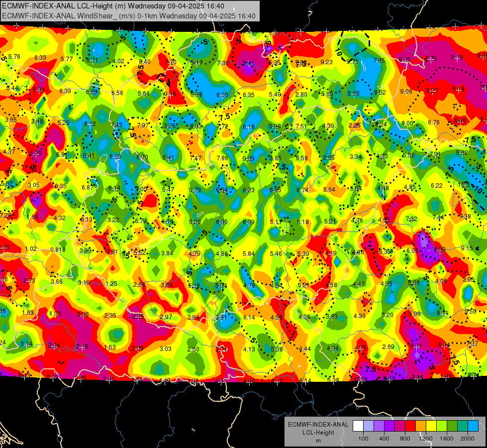Click the wind shear value 9.23

coord(326,62)
